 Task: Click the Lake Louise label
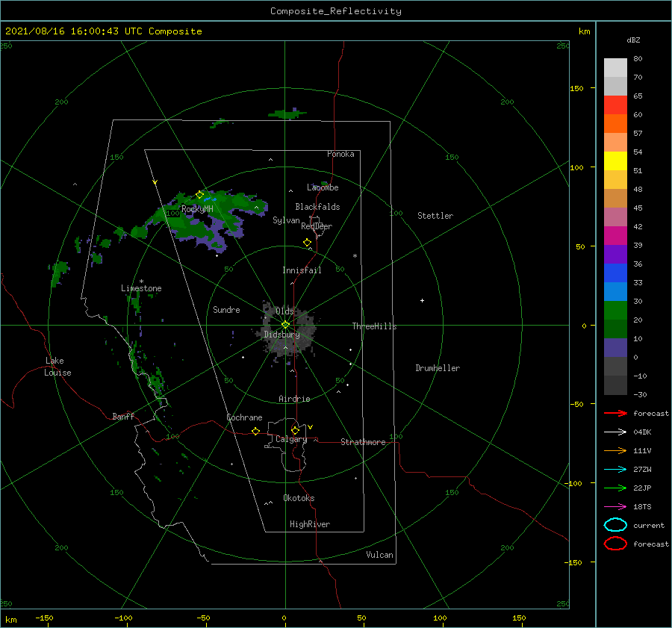pos(57,367)
